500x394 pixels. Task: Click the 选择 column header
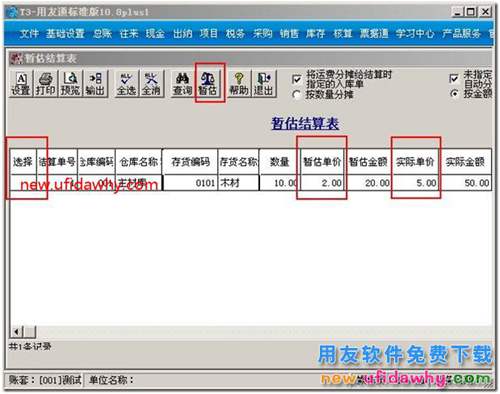23,162
